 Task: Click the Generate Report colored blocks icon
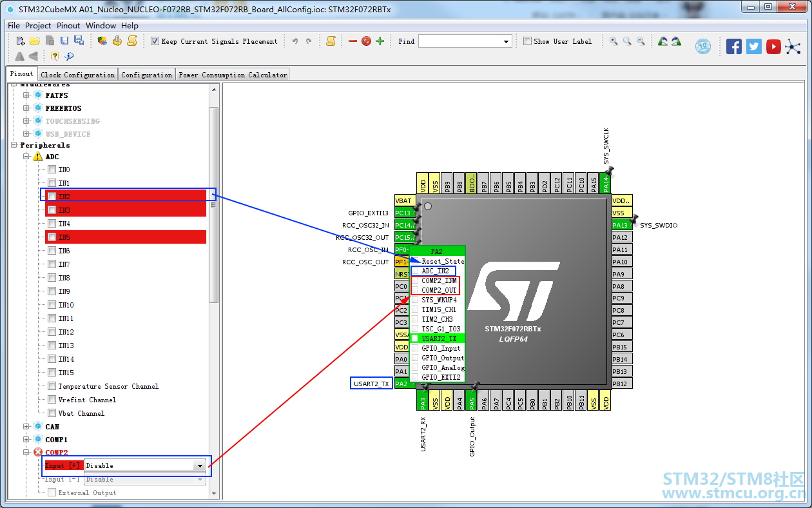pos(102,41)
